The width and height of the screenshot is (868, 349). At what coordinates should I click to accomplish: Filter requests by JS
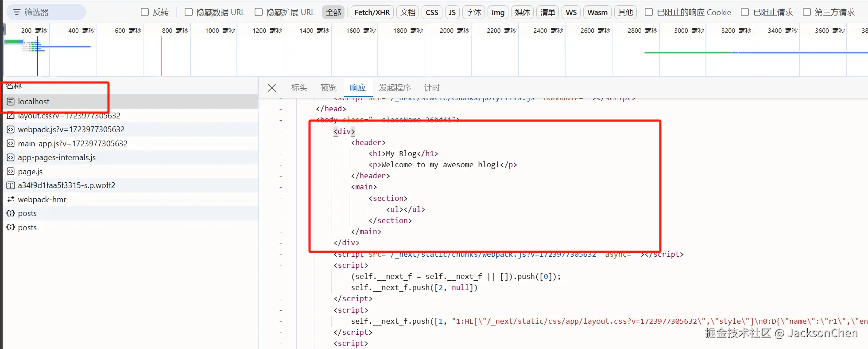(452, 12)
